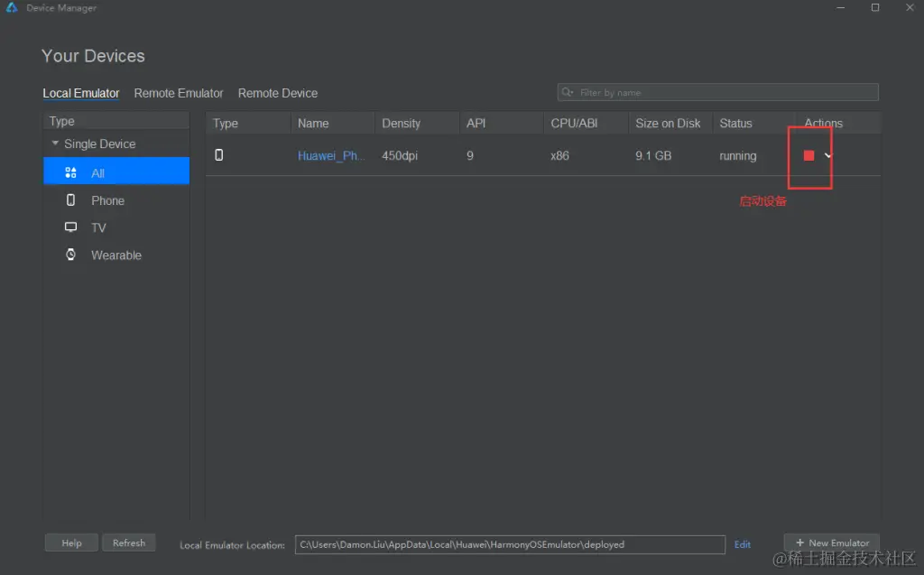Click the Type header in left panel
Screen dimensions: 924x575
pyautogui.click(x=62, y=121)
